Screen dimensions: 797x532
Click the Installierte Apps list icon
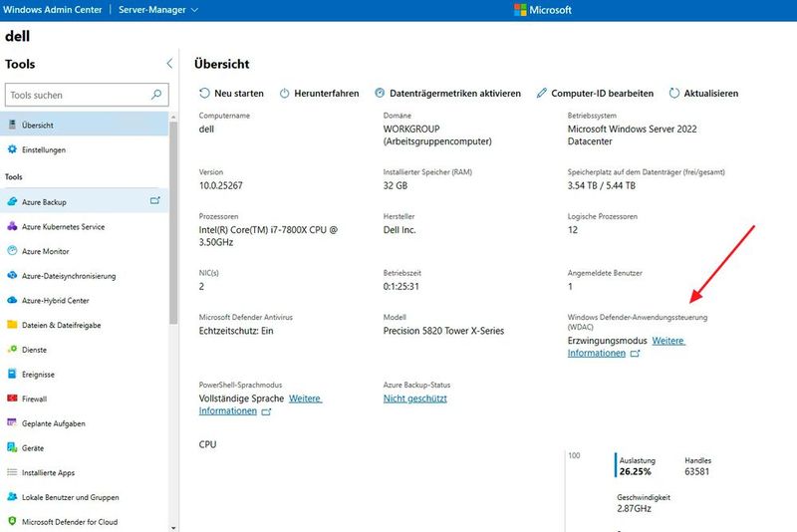coord(12,472)
